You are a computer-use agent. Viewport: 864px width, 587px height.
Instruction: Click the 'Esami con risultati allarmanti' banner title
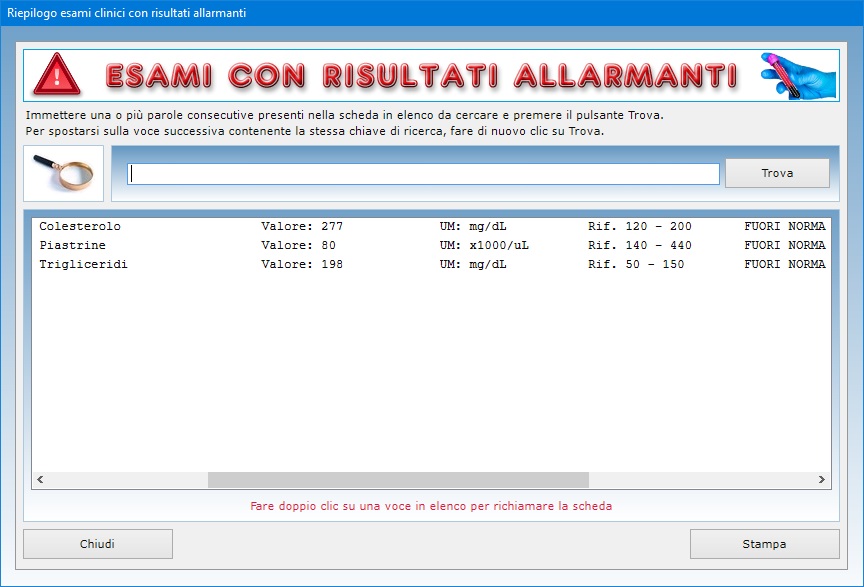click(421, 75)
